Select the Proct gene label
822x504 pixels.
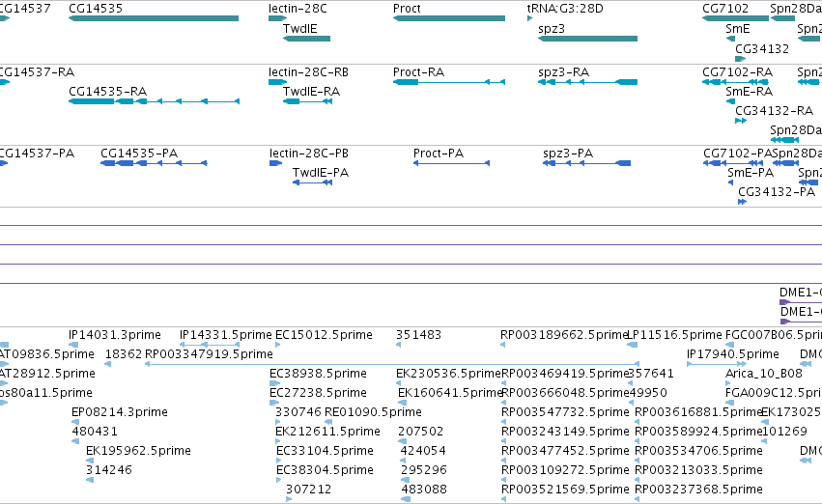click(407, 9)
